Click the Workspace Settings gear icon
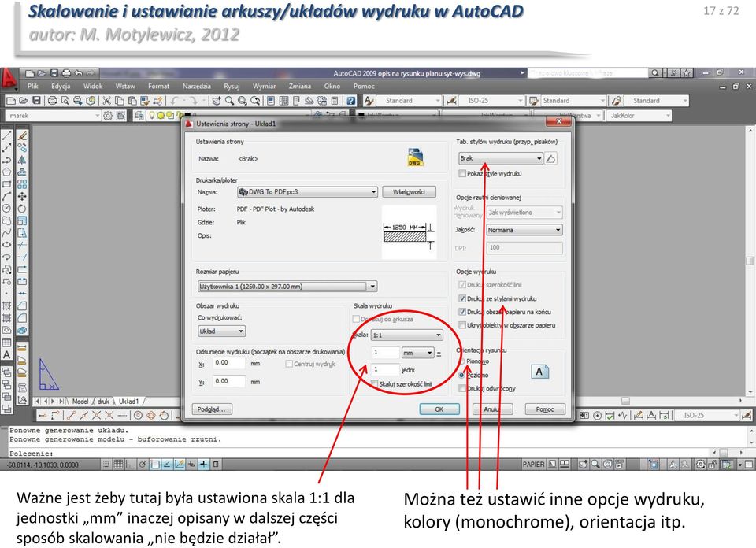This screenshot has height=548, width=756. point(108,116)
